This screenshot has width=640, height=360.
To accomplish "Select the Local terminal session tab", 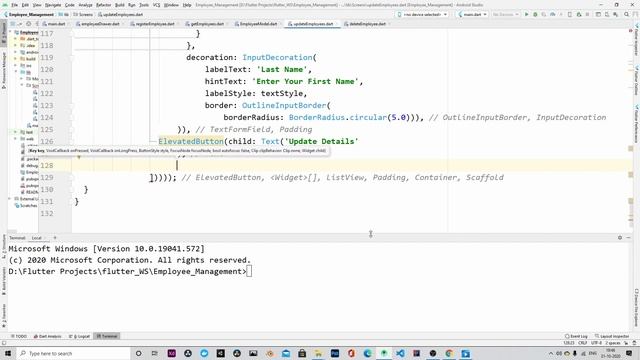I will click(x=37, y=238).
